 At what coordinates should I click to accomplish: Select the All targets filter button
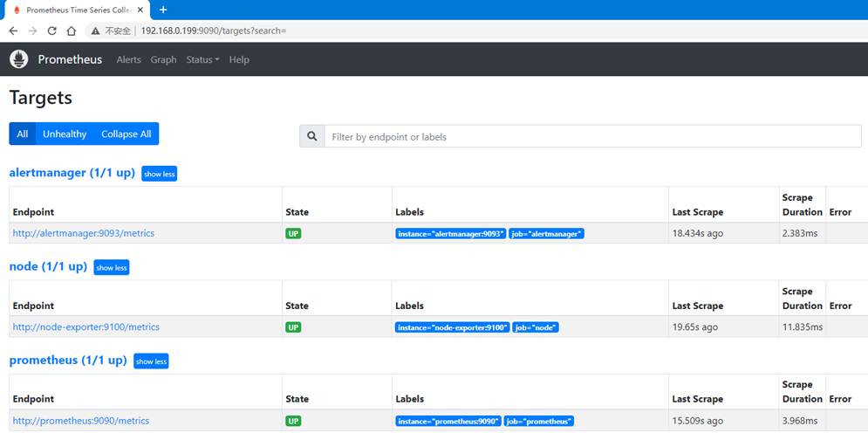[22, 134]
